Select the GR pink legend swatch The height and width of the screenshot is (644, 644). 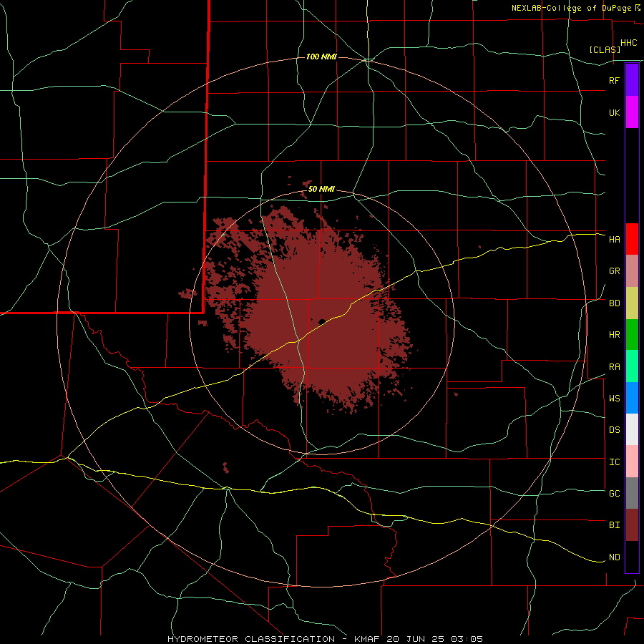pyautogui.click(x=632, y=271)
